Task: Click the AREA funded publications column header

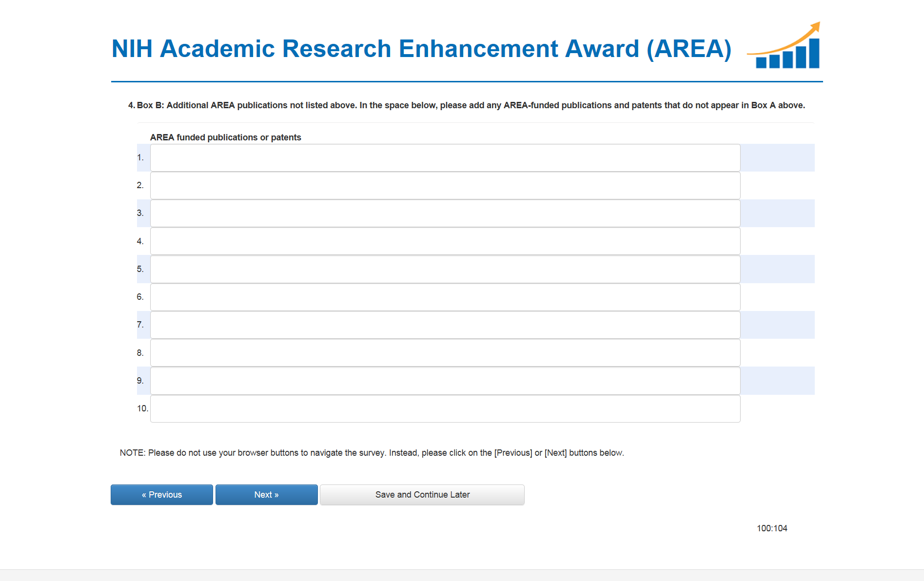Action: pos(225,137)
